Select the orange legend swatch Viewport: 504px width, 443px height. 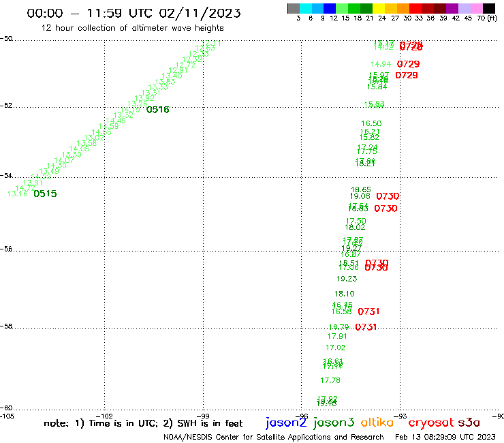tap(403, 8)
